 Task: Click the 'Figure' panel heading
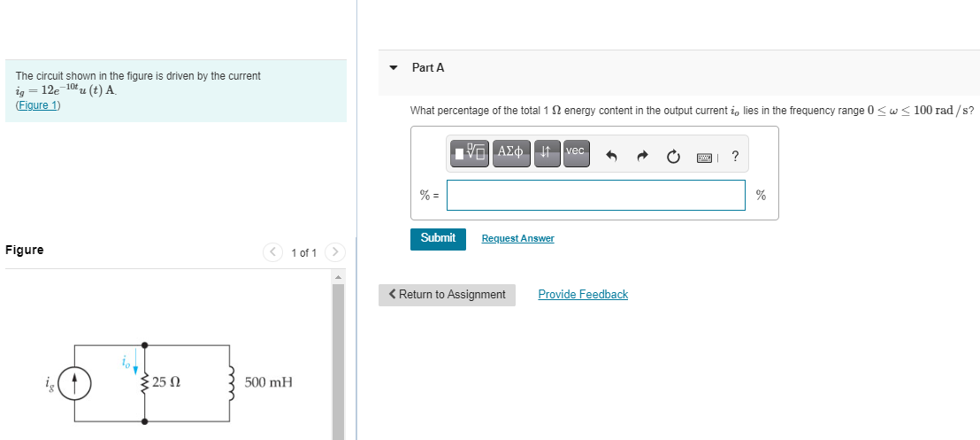coord(25,250)
